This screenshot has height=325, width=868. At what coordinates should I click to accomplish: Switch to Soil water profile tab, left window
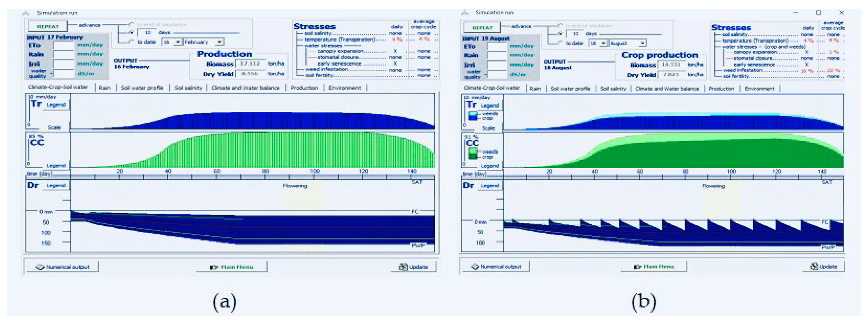(x=142, y=88)
